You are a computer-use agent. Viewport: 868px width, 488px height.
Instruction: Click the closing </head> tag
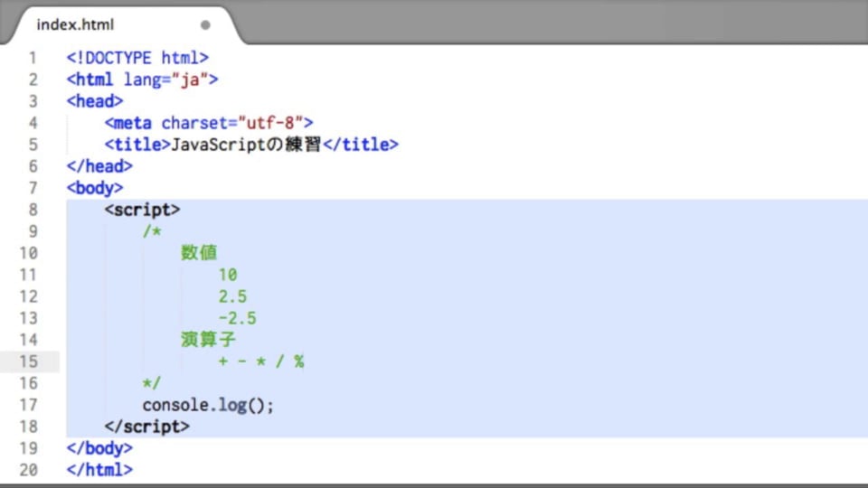click(x=99, y=166)
